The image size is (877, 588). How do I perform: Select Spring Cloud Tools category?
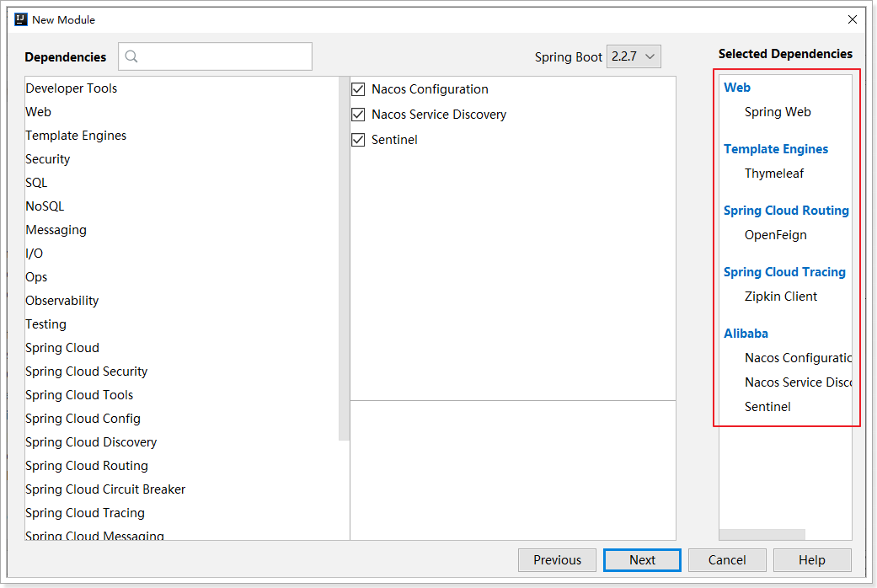pyautogui.click(x=79, y=395)
